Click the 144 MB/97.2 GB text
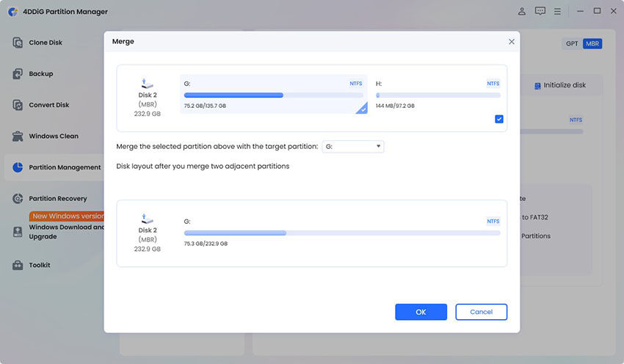The width and height of the screenshot is (624, 364). tap(395, 106)
